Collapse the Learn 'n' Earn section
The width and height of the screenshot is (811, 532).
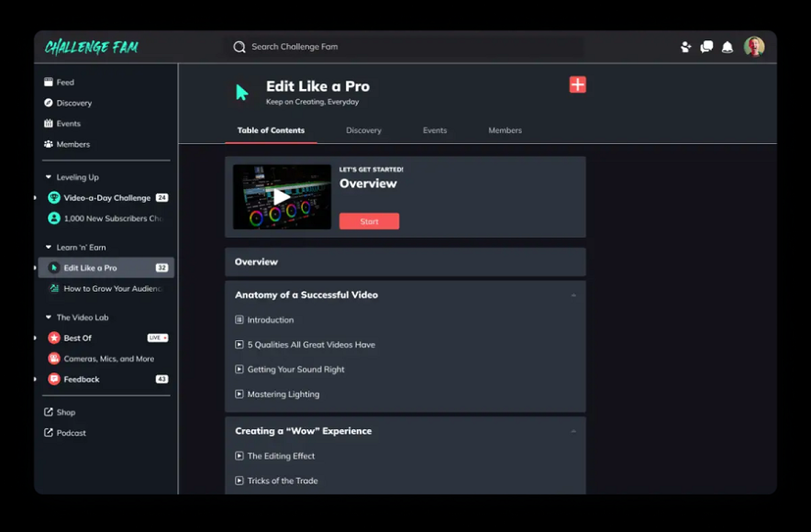pos(49,247)
